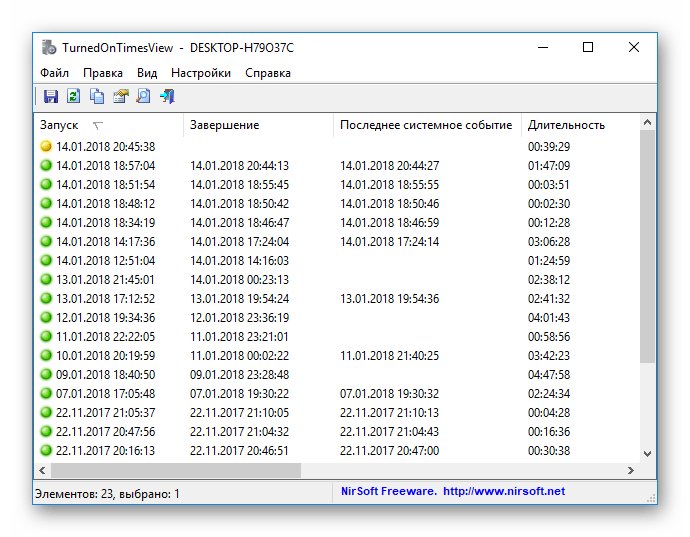Image resolution: width=690 pixels, height=537 pixels.
Task: Click the Refresh toolbar icon
Action: 73,97
